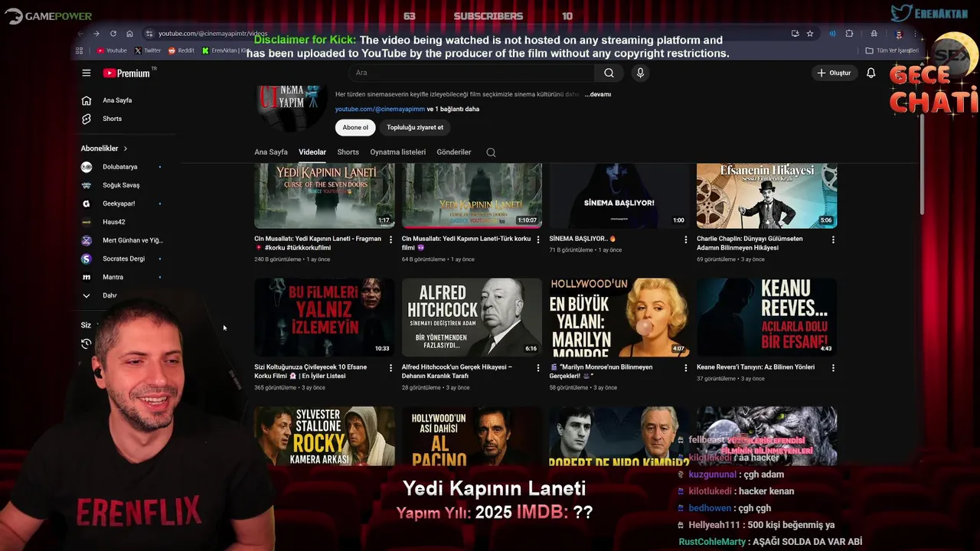
Task: Open Yedi Kapının Laneti Fragman thumbnail
Action: click(325, 195)
